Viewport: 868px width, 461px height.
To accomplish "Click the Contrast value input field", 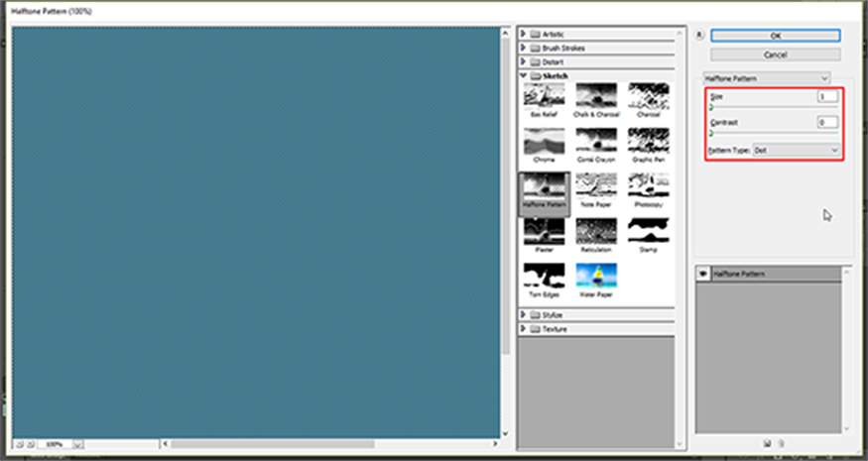I will tap(827, 122).
